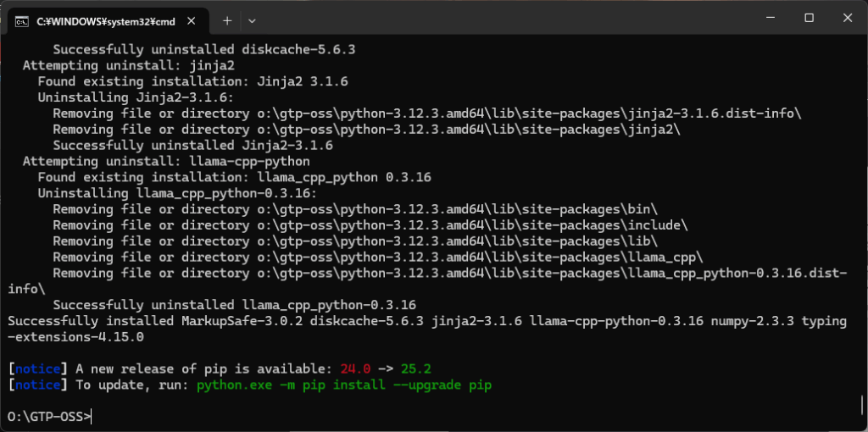Image resolution: width=868 pixels, height=432 pixels.
Task: Click the O:\GTP-OSS> command prompt line
Action: coord(48,417)
